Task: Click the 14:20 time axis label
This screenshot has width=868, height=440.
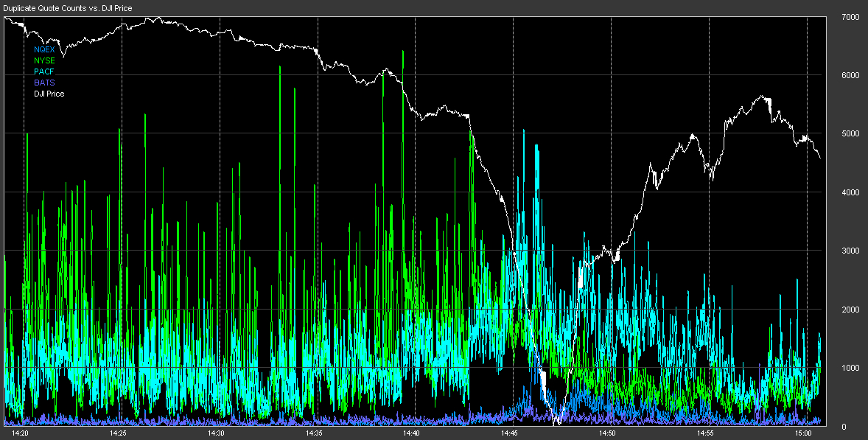Action: click(x=20, y=433)
